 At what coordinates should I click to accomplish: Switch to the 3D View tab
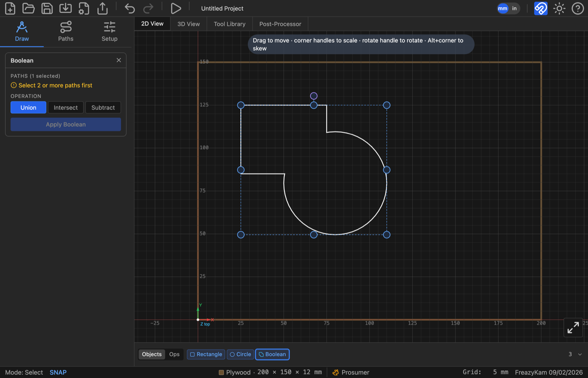click(x=189, y=24)
